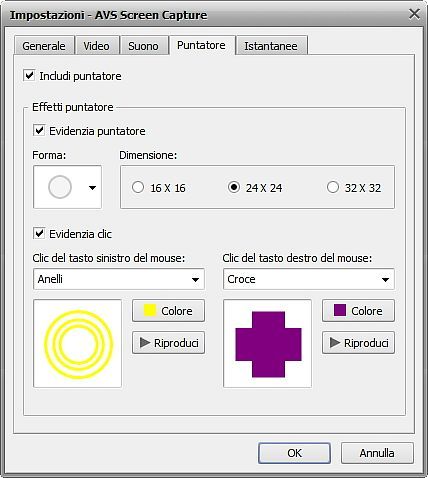Expand the Forma shape dropdown
The height and width of the screenshot is (478, 428).
click(x=68, y=187)
